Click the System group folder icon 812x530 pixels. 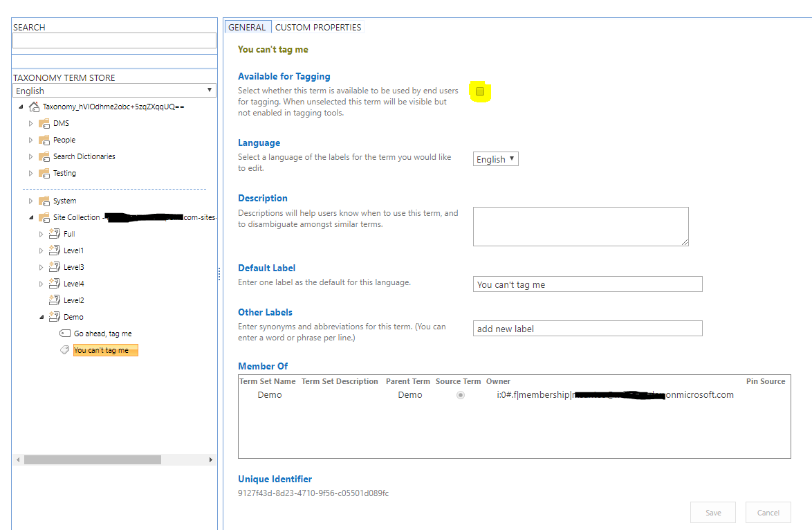coord(44,201)
